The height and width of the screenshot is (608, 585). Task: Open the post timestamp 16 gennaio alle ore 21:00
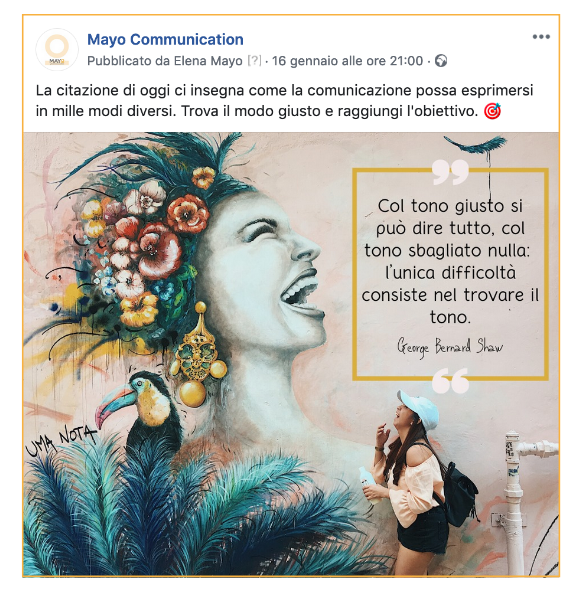(347, 61)
